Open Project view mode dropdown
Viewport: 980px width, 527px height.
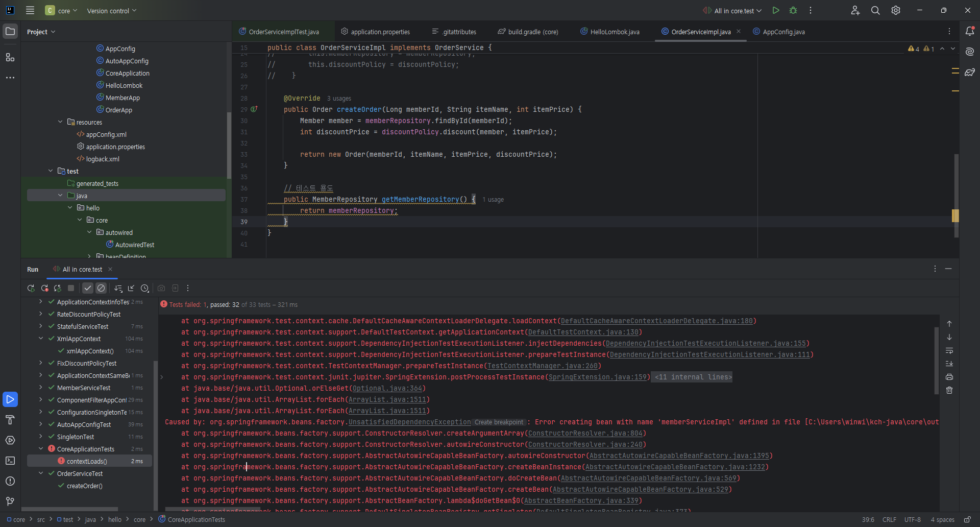pyautogui.click(x=41, y=32)
